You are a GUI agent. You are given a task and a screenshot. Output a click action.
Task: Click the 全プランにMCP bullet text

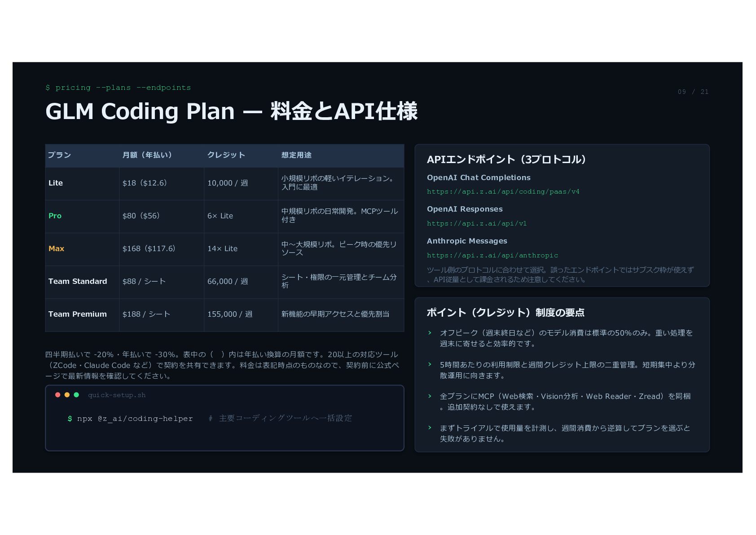[565, 402]
